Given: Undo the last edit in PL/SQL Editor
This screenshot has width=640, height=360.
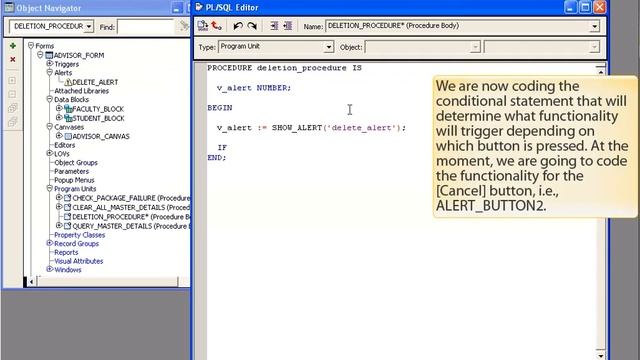Looking at the screenshot, I should click(238, 26).
